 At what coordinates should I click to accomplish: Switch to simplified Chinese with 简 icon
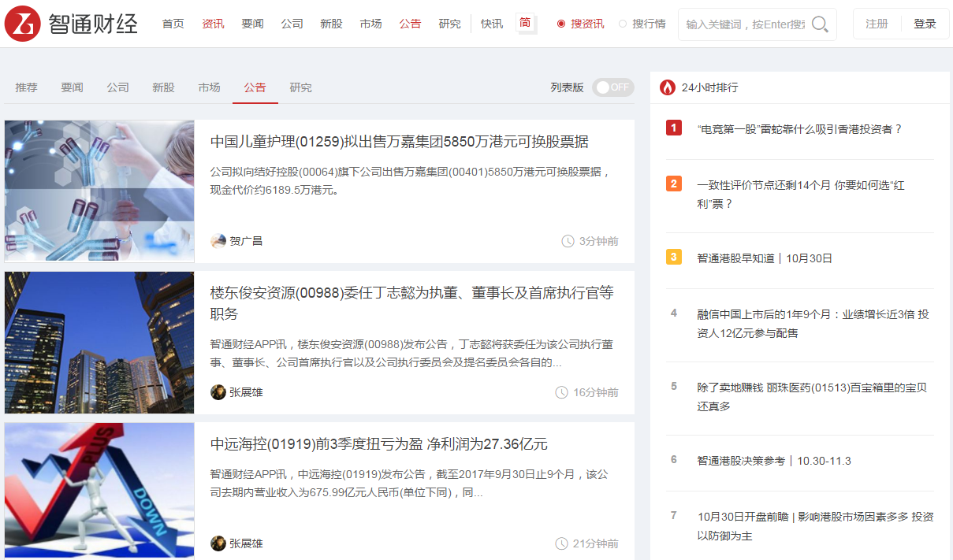point(526,24)
